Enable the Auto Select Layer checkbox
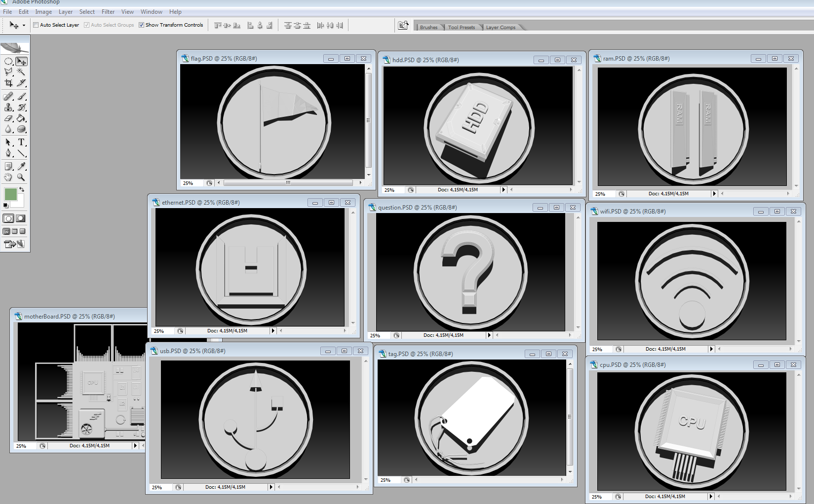814x504 pixels. click(x=36, y=25)
